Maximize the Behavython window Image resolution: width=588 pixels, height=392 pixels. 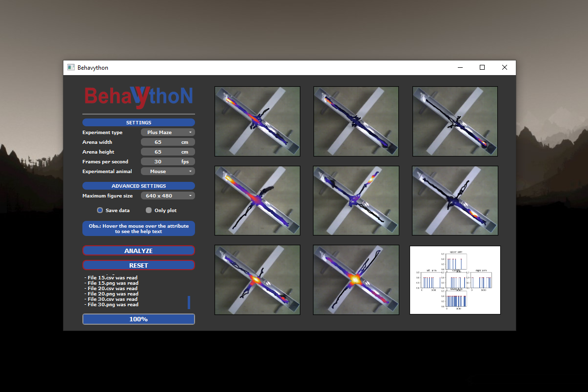pyautogui.click(x=482, y=68)
